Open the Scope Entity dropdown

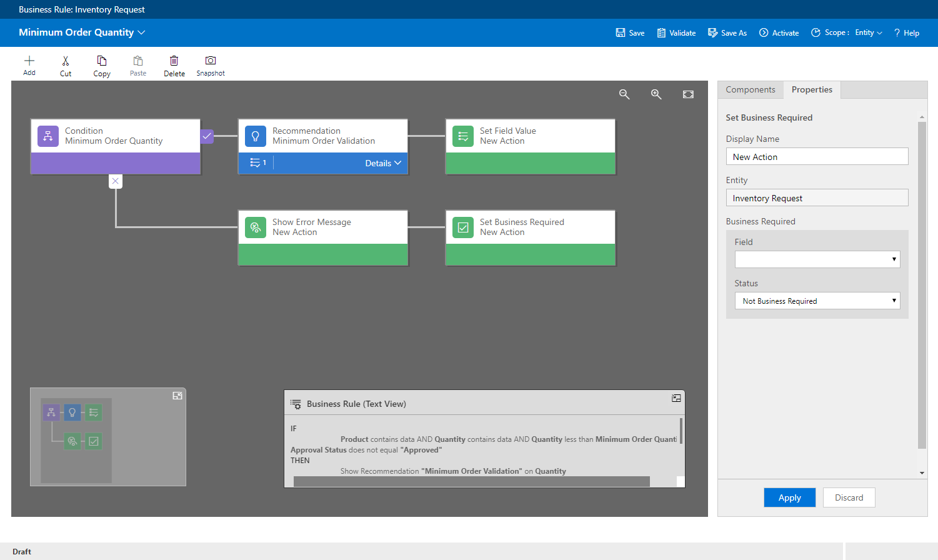point(869,33)
